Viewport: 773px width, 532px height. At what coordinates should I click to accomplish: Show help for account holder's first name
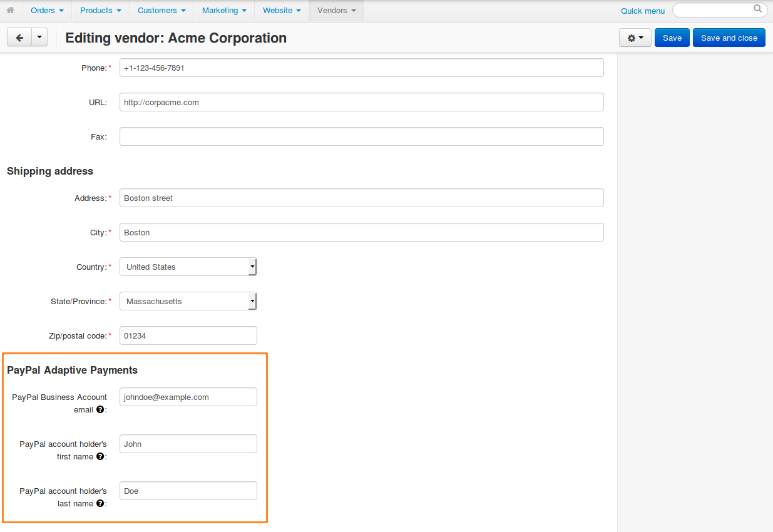coord(100,457)
